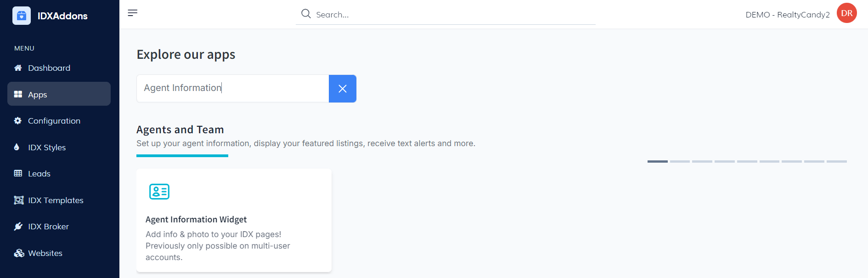
Task: Click the Agent Information app filter field
Action: click(x=232, y=88)
